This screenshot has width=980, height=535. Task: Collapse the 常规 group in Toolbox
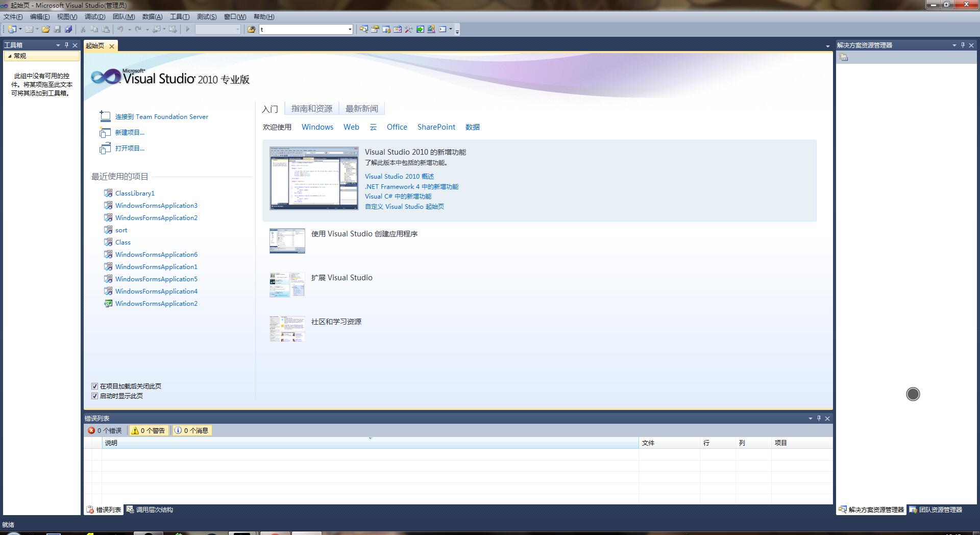pos(10,56)
